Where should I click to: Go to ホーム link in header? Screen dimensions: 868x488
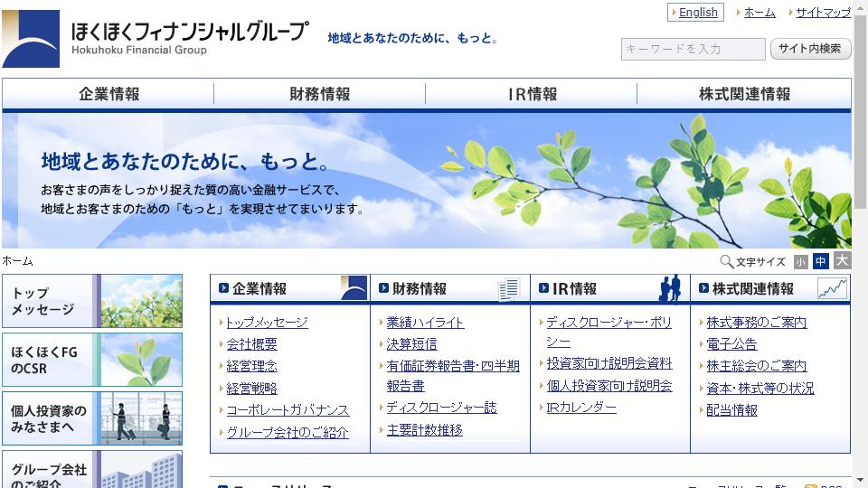759,12
